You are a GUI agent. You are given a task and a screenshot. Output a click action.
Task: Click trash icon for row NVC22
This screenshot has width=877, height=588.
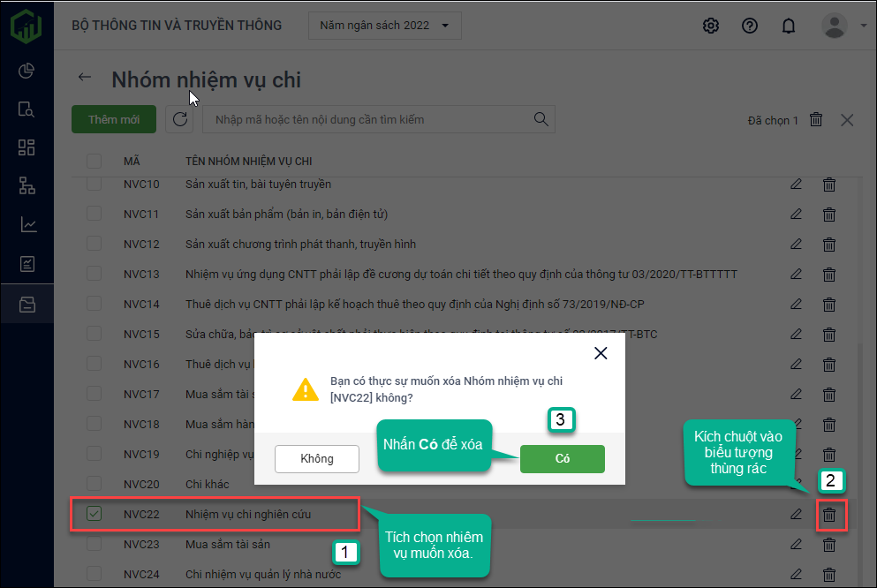click(829, 514)
